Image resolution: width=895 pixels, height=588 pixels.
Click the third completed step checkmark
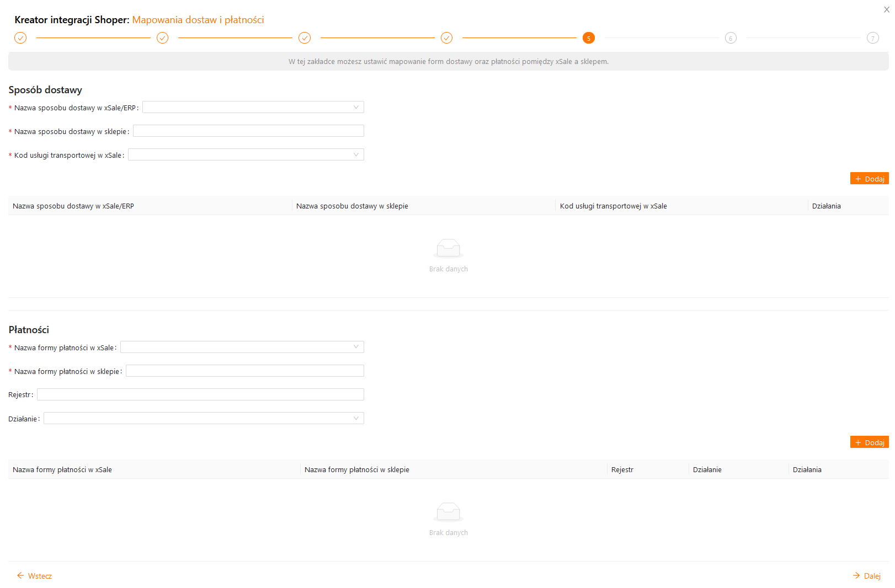[305, 38]
